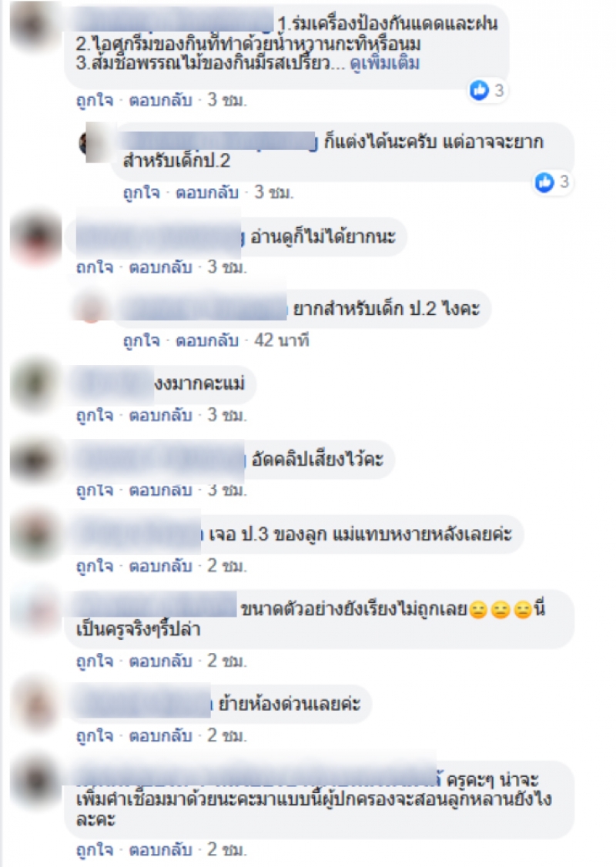Click the like reaction icon on ป.2 reply
The width and height of the screenshot is (616, 867).
(x=544, y=182)
